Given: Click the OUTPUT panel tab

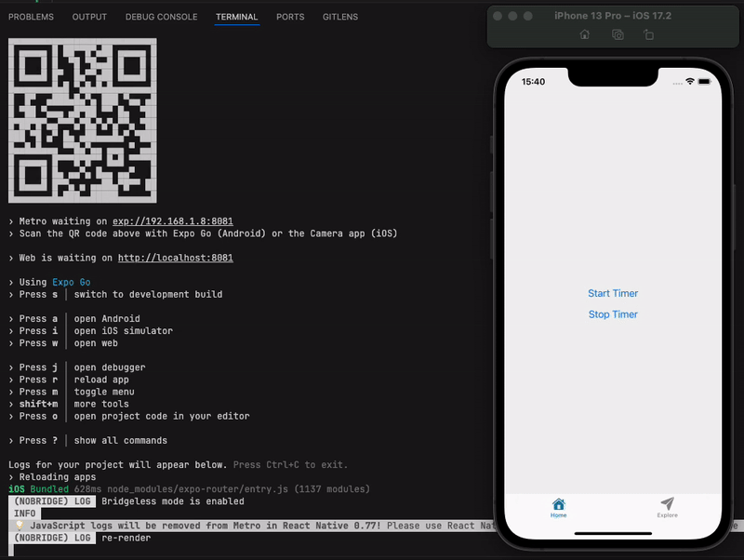Looking at the screenshot, I should tap(89, 17).
